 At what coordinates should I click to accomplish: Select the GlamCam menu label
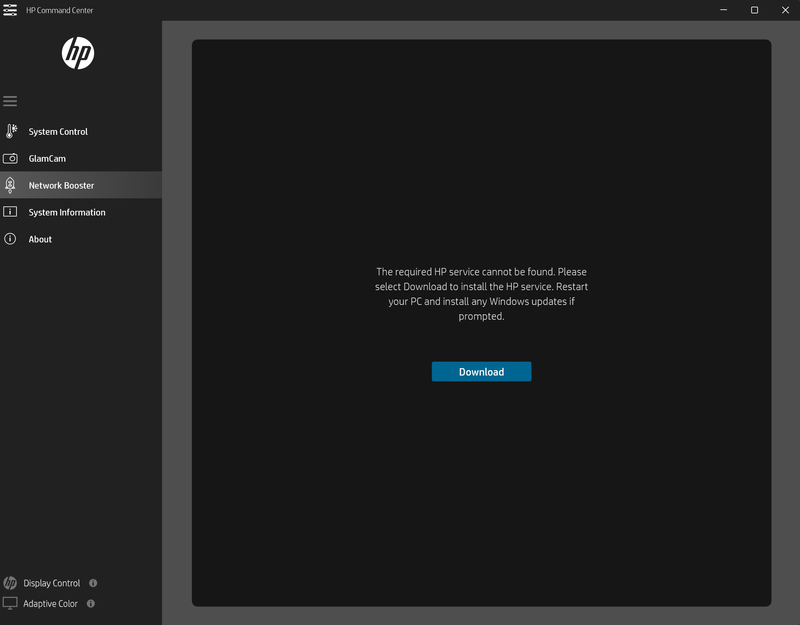[47, 159]
